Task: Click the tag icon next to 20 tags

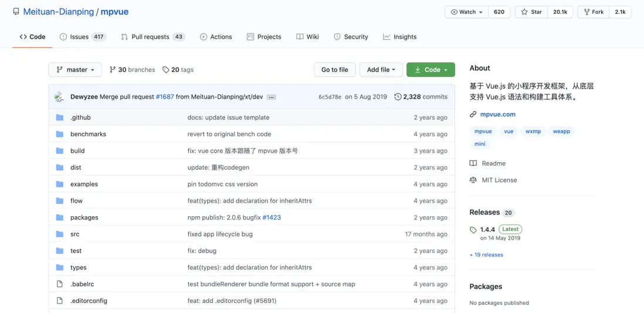Action: [x=166, y=70]
